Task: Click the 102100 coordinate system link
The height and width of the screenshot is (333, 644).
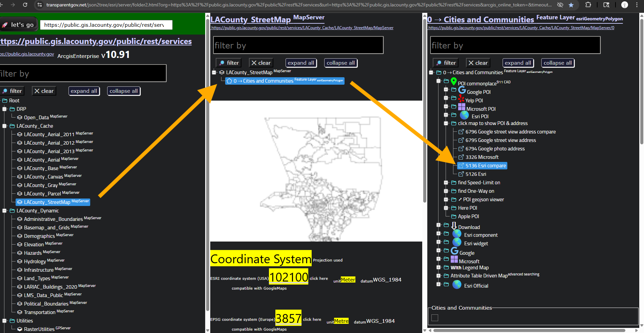Action: click(x=289, y=277)
